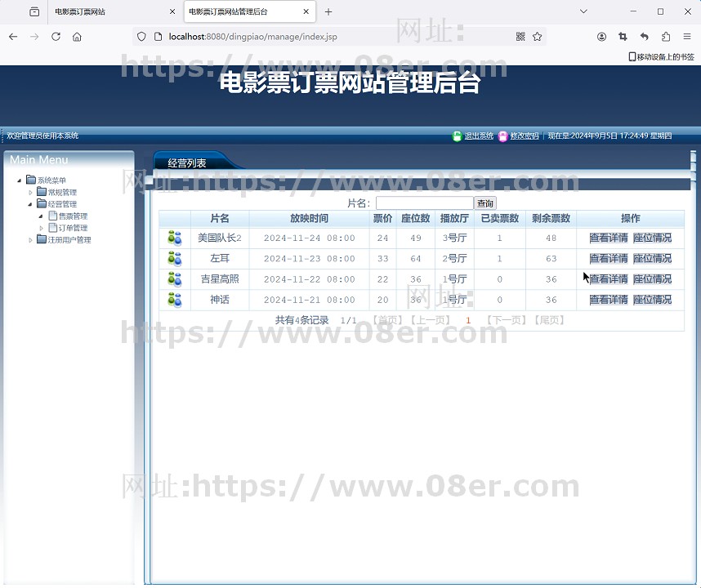This screenshot has height=588, width=701.
Task: Click 座位情况 for 吉星高照
Action: 652,279
